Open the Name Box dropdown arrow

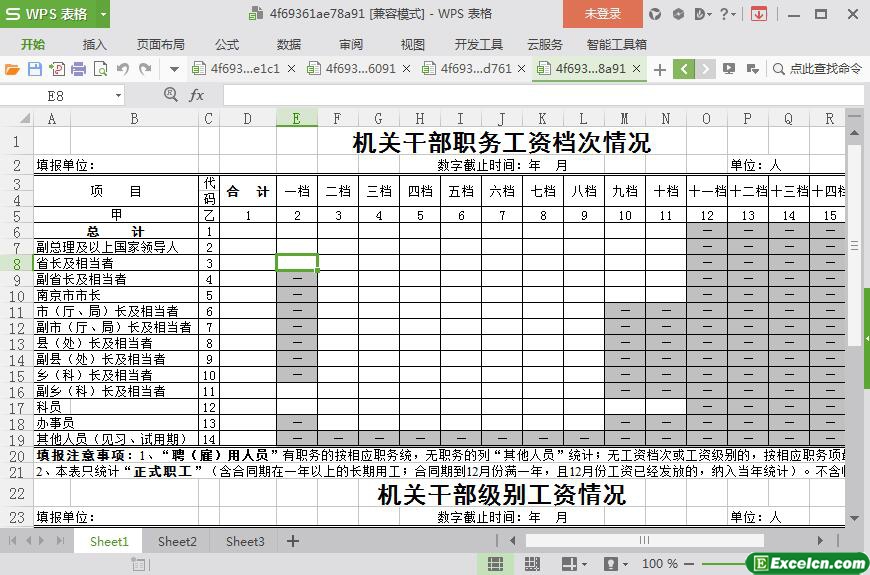tap(118, 96)
